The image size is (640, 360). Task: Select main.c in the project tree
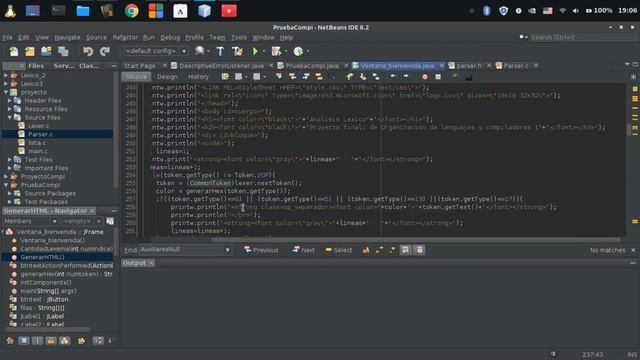tap(38, 151)
